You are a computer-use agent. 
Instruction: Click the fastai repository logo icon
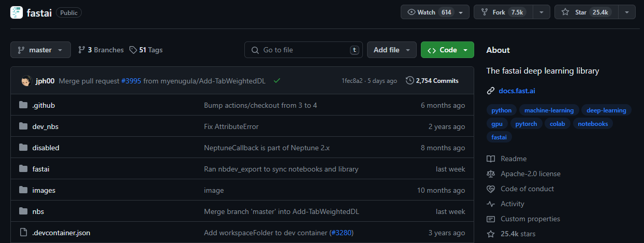click(17, 12)
